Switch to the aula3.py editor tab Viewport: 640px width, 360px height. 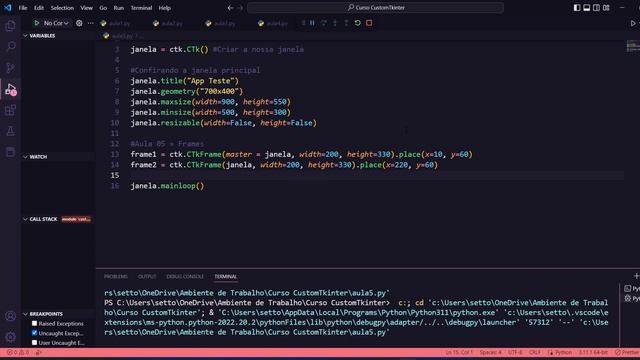coord(220,23)
